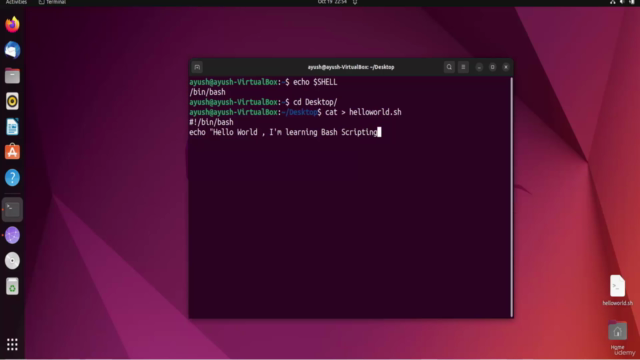This screenshot has height=360, width=640.
Task: Launch Thunderbird Mail from the dock
Action: [x=12, y=50]
